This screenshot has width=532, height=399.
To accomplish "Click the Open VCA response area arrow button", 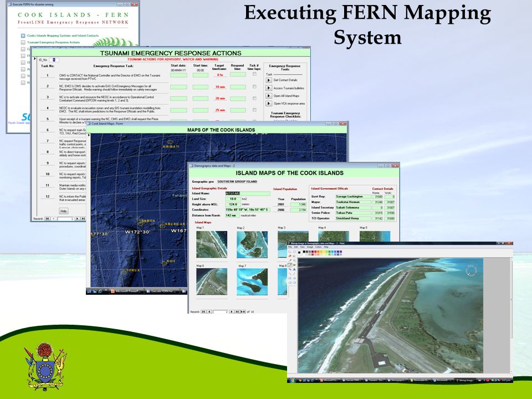I will [268, 104].
